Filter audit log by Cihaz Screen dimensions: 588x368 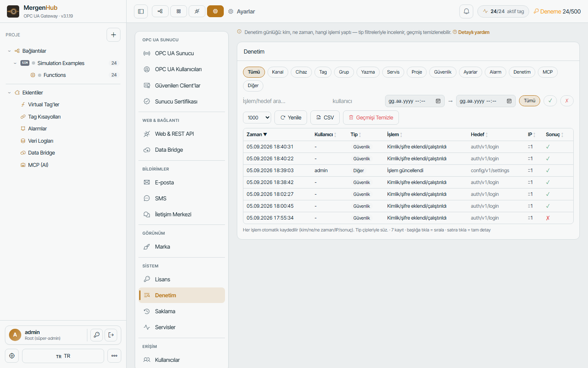tap(301, 72)
